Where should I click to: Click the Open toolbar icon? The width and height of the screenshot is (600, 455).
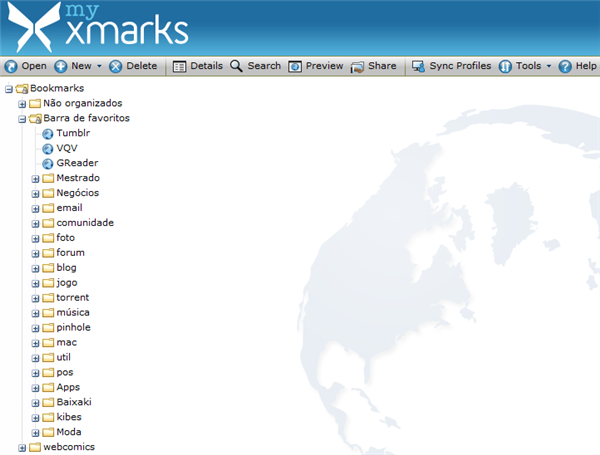click(11, 67)
